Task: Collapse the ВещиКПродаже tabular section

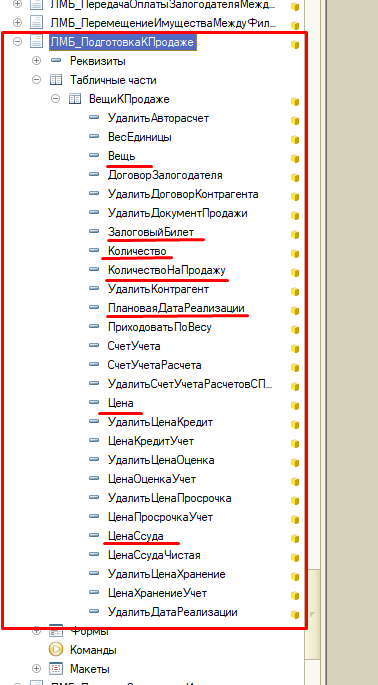Action: click(55, 99)
